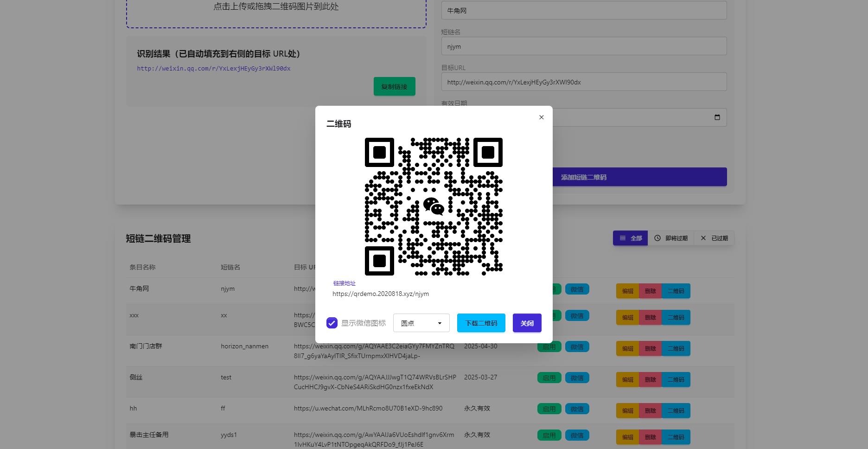Screen dimensions: 868x449
Task: Click the 下载二维码 button
Action: pyautogui.click(x=481, y=323)
